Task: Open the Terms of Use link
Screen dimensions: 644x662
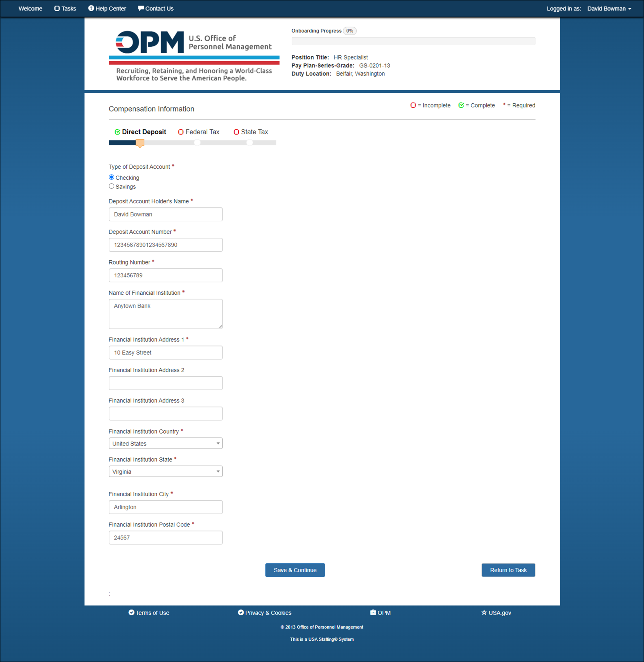Action: coord(149,613)
